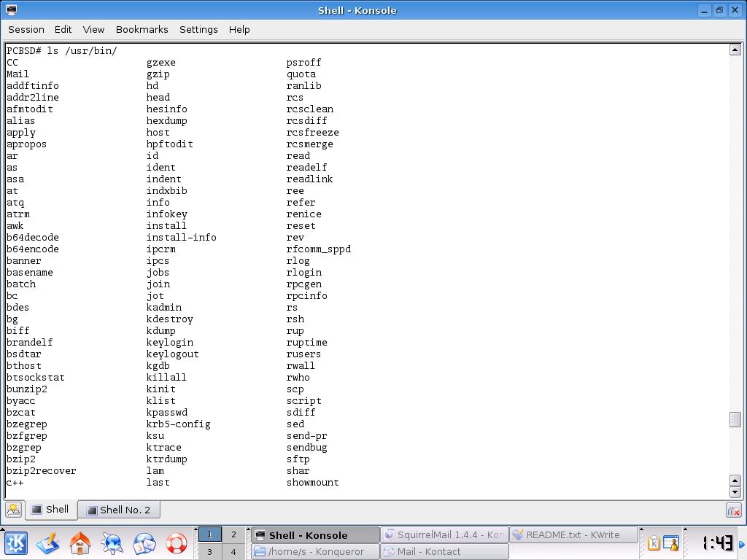Viewport: 747px width, 560px height.
Task: Click the 'showmount' entry in terminal output
Action: (x=313, y=483)
